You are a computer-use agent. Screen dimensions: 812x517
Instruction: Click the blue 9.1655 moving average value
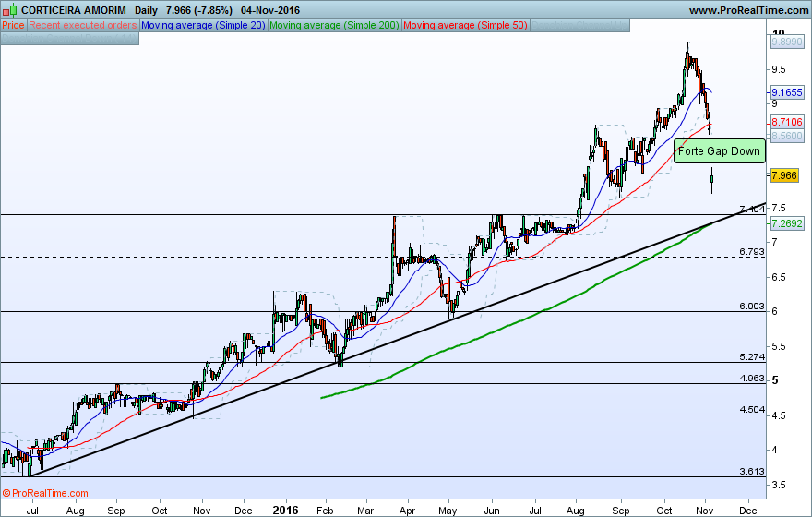pos(786,92)
